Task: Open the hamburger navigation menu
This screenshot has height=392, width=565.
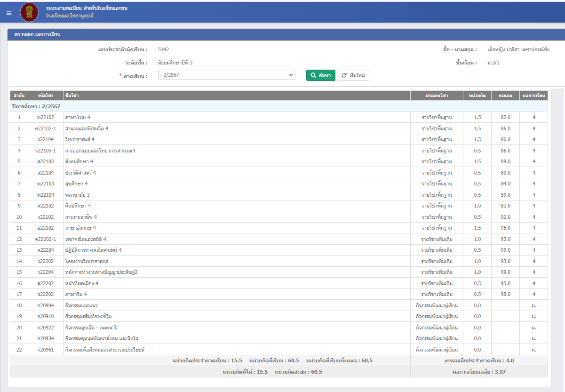Action: point(9,13)
